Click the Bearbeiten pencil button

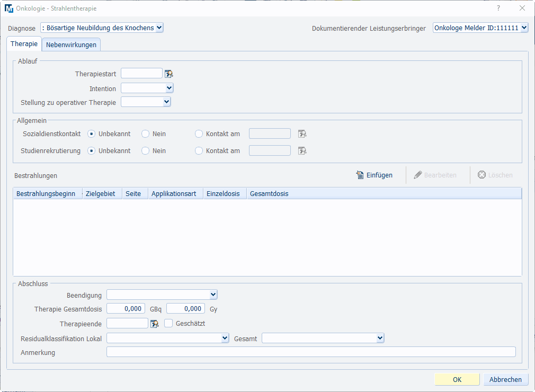[x=435, y=175]
